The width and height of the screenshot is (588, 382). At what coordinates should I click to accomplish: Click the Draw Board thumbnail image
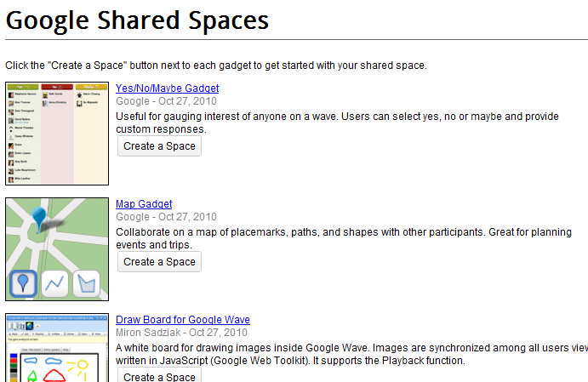tap(57, 348)
